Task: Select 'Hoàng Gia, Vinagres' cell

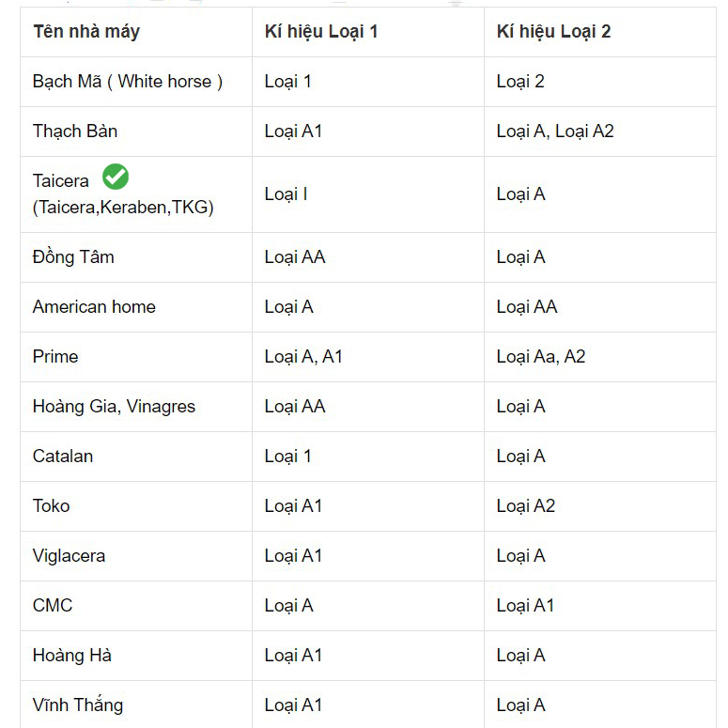Action: click(x=114, y=407)
